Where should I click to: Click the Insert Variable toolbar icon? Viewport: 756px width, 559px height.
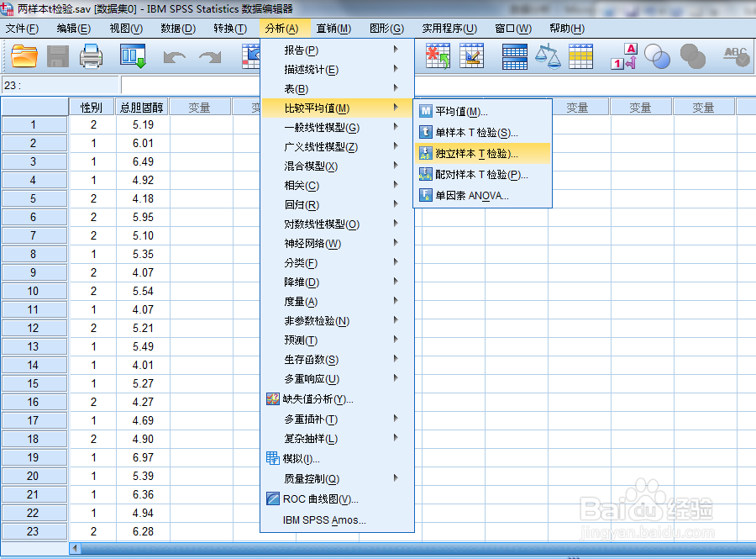pyautogui.click(x=471, y=56)
